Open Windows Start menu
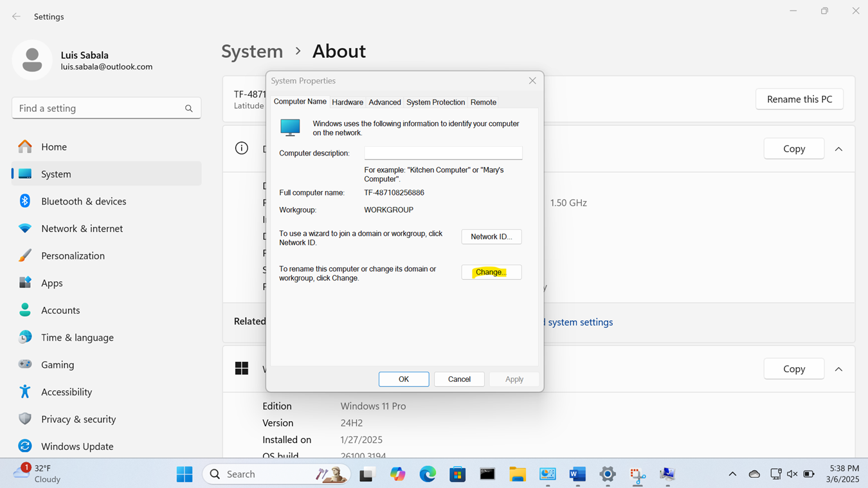Image resolution: width=868 pixels, height=488 pixels. click(x=185, y=474)
